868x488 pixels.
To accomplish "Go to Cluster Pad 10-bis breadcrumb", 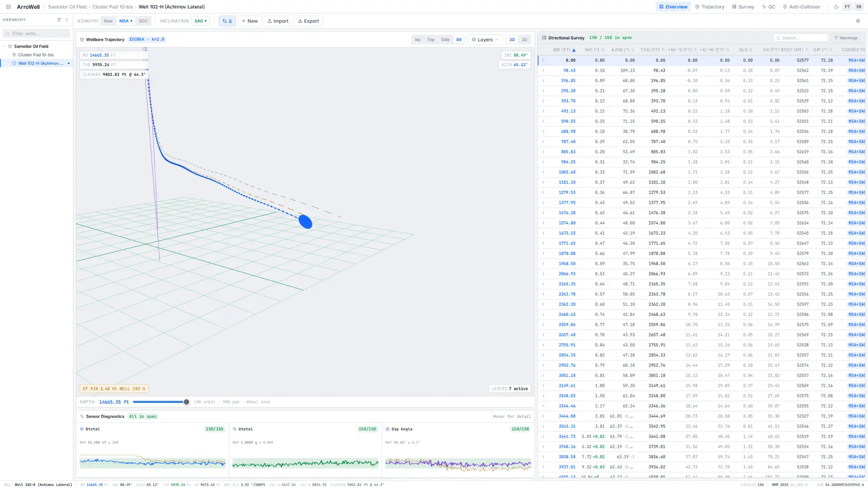I will click(113, 7).
